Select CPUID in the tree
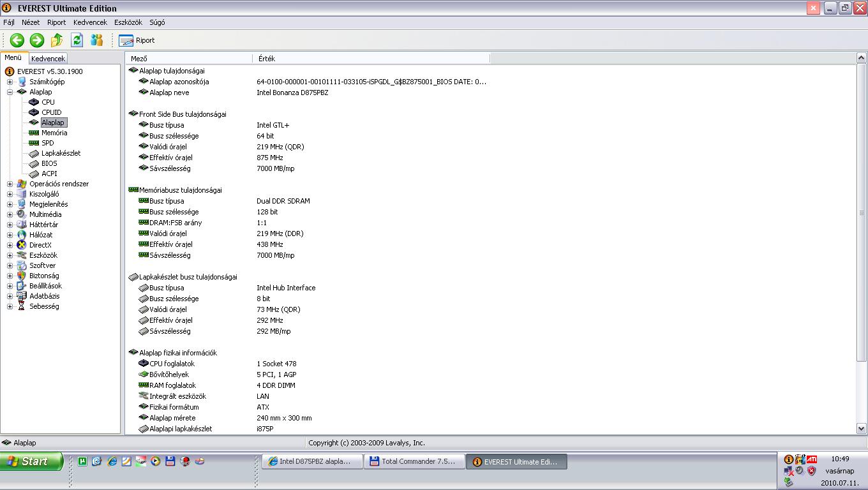This screenshot has height=490, width=868. 52,112
